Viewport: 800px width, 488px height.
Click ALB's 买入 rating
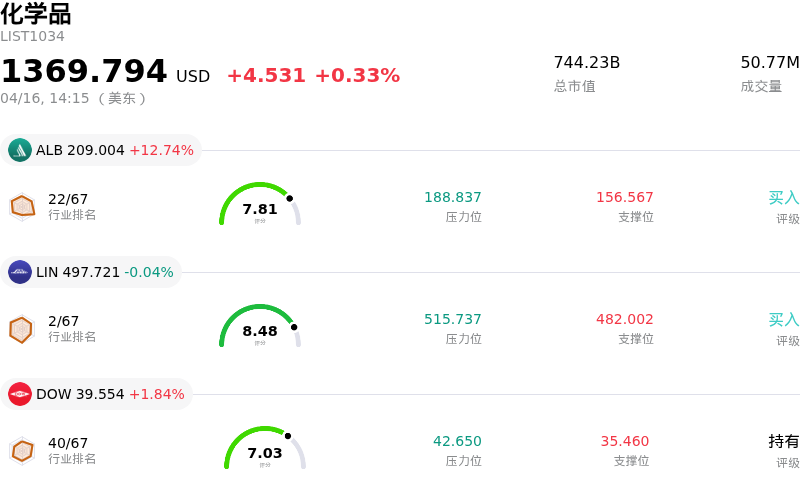point(783,197)
